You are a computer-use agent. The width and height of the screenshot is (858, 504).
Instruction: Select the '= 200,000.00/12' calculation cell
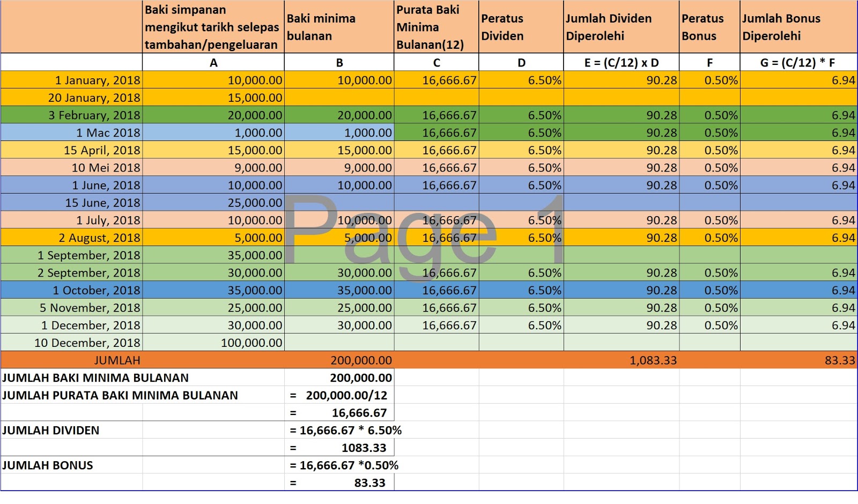[x=339, y=395]
